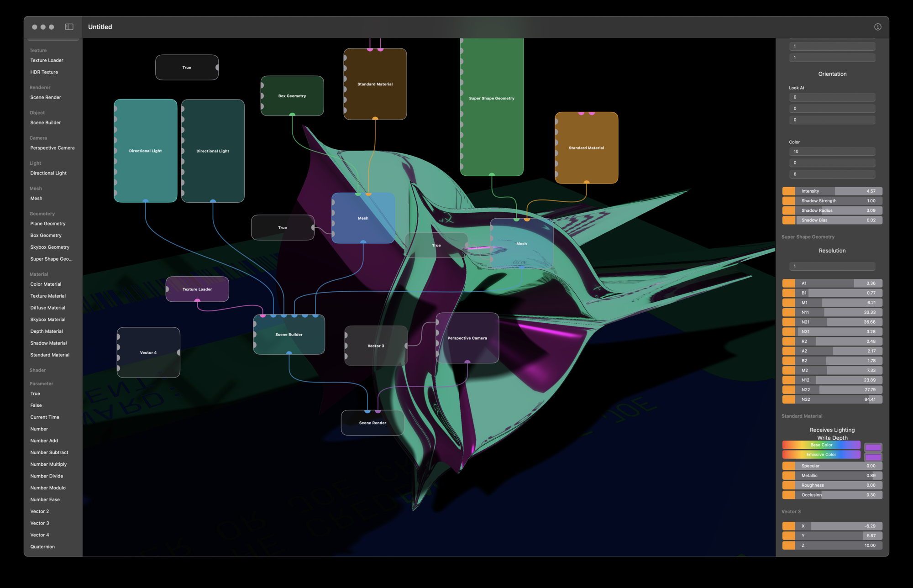
Task: Choose Super Shape Geo... in Geometry list
Action: (51, 259)
